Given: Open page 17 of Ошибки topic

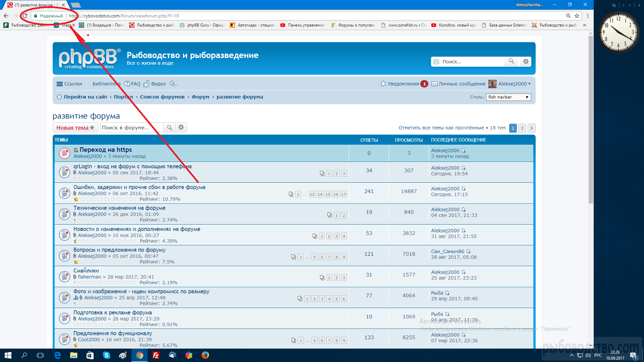Looking at the screenshot, I should coord(343,194).
